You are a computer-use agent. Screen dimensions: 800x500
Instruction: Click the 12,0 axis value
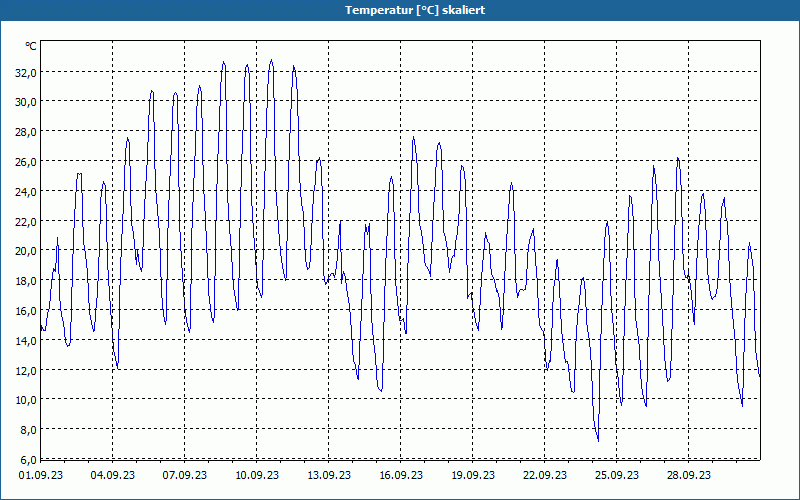(26, 370)
